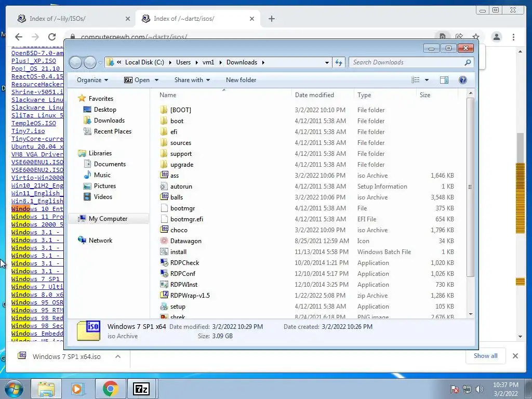This screenshot has width=532, height=399.
Task: Show the preview pane
Action: point(444,79)
